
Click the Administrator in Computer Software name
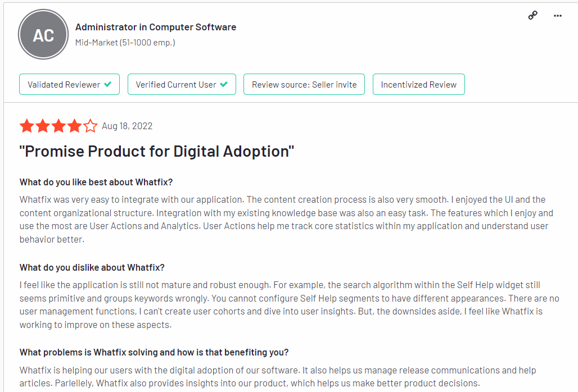tap(156, 27)
